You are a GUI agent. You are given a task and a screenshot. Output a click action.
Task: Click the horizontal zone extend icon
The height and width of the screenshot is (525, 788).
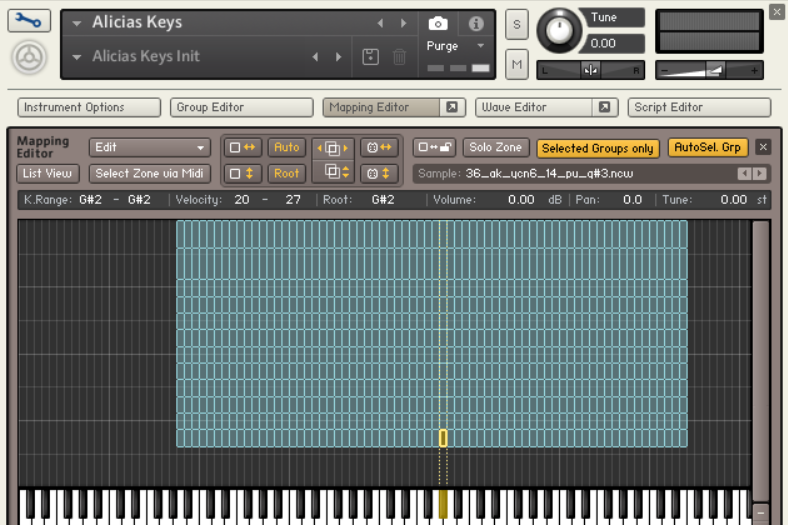[242, 148]
